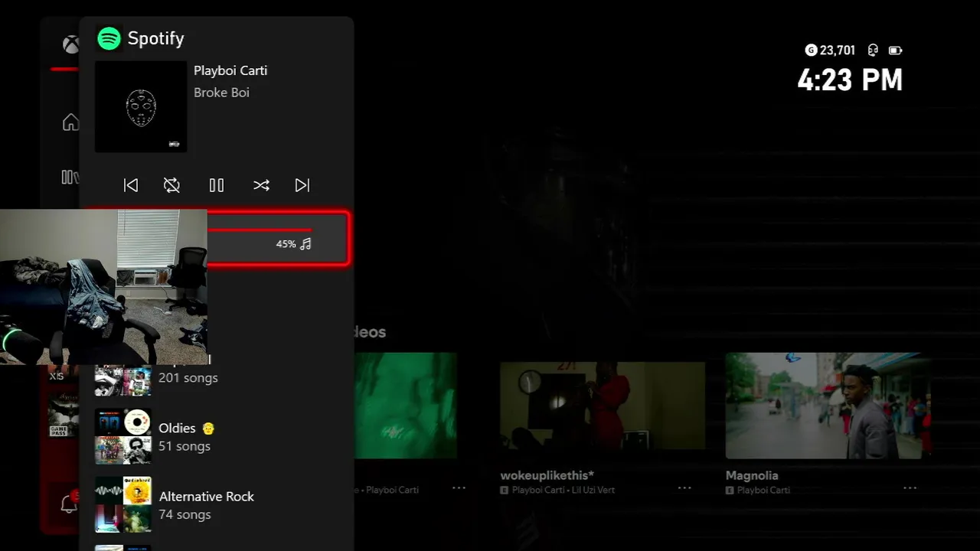Open more options for wokeuplikethis*
This screenshot has height=551, width=980.
[x=684, y=488]
